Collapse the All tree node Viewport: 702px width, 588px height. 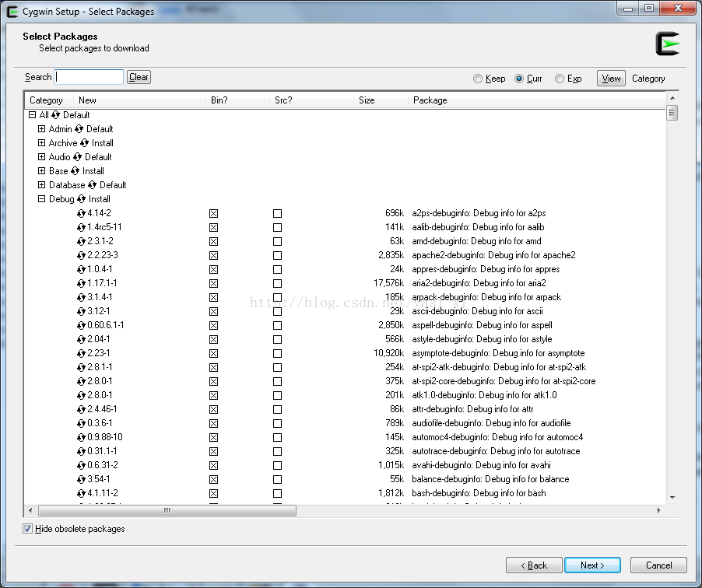pos(32,115)
